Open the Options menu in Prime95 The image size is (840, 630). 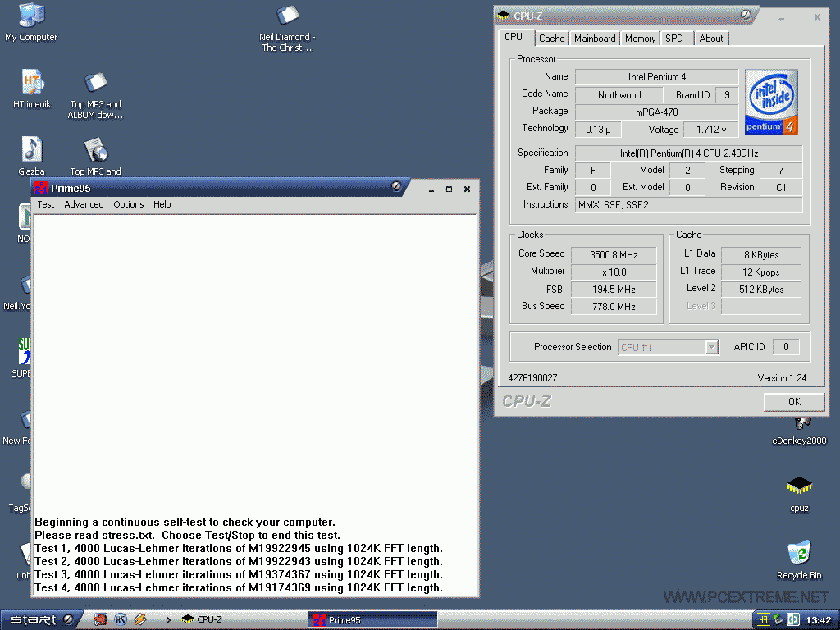[x=129, y=204]
